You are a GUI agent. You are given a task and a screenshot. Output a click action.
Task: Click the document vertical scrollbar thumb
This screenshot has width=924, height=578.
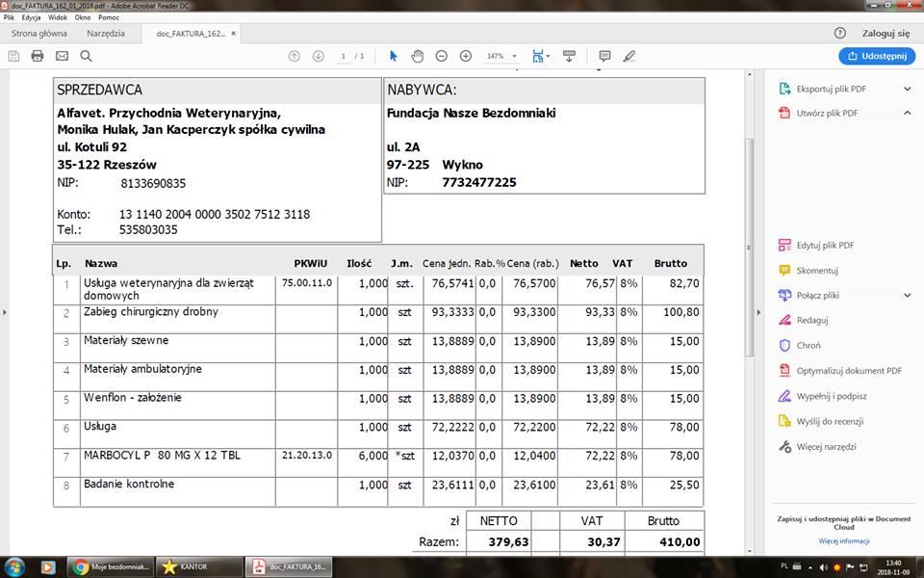click(x=750, y=248)
